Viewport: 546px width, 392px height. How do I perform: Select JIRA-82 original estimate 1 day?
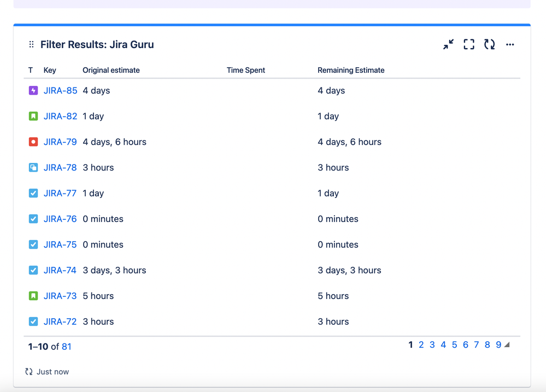pyautogui.click(x=93, y=116)
